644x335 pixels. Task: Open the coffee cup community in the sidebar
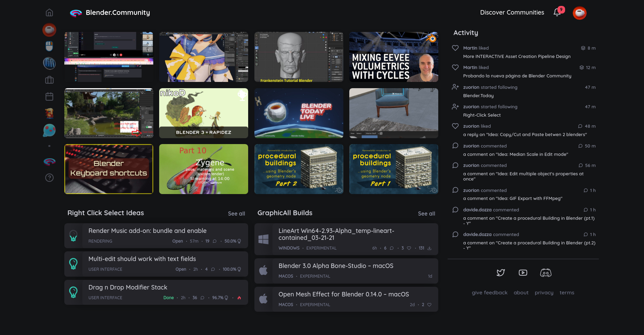click(49, 30)
